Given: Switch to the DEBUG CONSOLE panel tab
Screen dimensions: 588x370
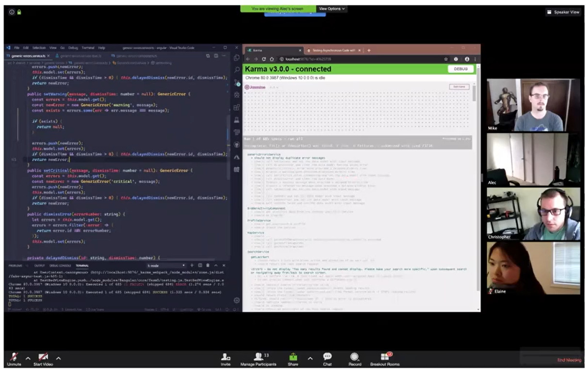Looking at the screenshot, I should point(60,266).
